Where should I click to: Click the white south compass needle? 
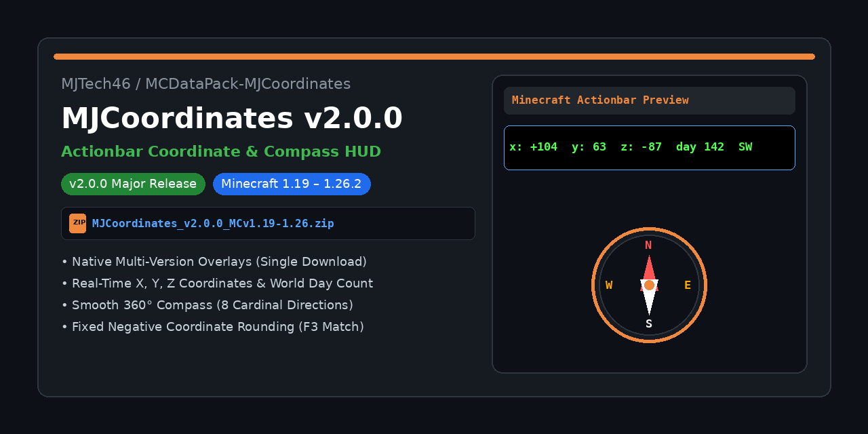[x=649, y=303]
